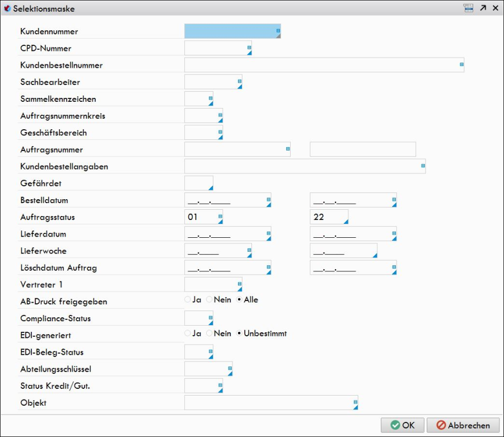Click the pop-out arrow icon in the title bar
The image size is (504, 437).
(x=483, y=8)
